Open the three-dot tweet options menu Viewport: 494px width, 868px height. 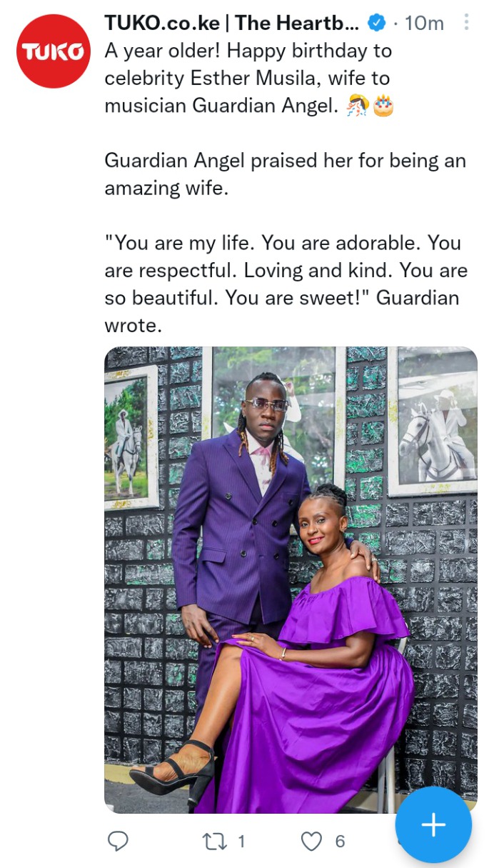[466, 23]
